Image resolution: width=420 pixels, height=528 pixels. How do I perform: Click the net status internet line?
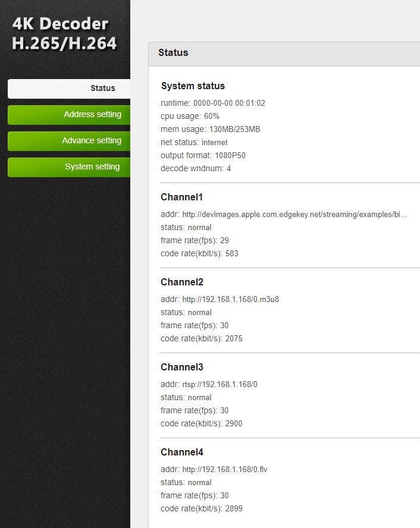(194, 143)
